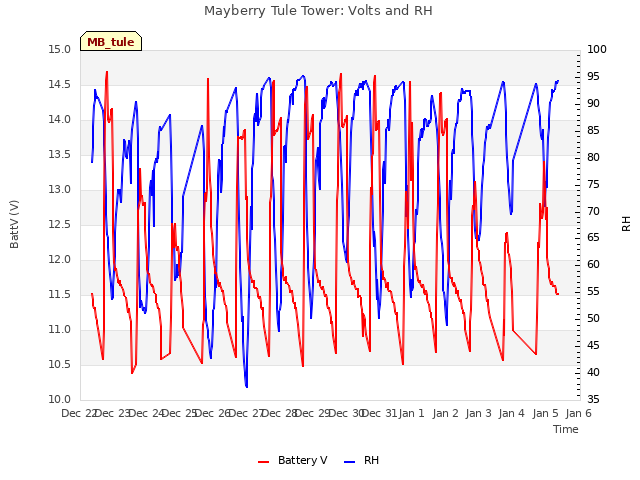Click the 10.5 voltage tick label
Viewport: 640px width, 480px height.
[60, 364]
